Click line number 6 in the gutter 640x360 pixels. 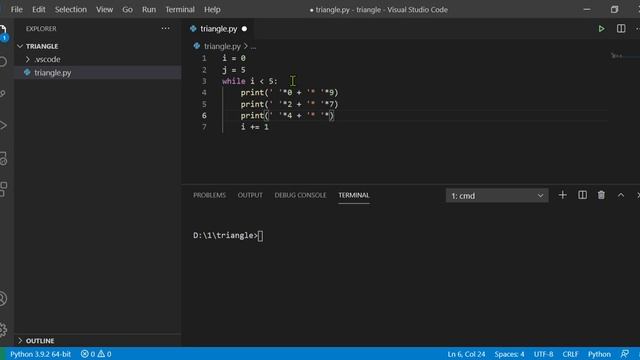coord(204,116)
